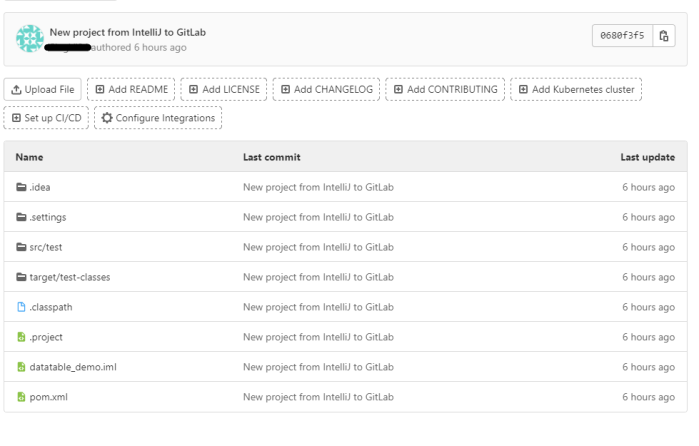
Task: Click last commit message in datatable_demo.iml row
Action: coord(318,367)
